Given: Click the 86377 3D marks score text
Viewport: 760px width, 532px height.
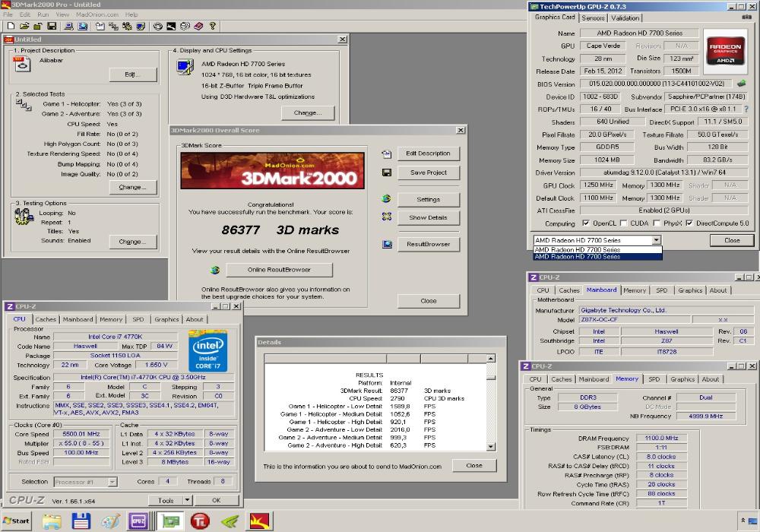Looking at the screenshot, I should [280, 230].
